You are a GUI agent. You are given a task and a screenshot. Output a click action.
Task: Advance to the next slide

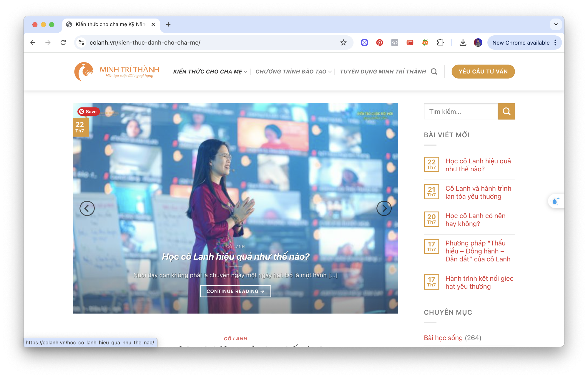384,208
